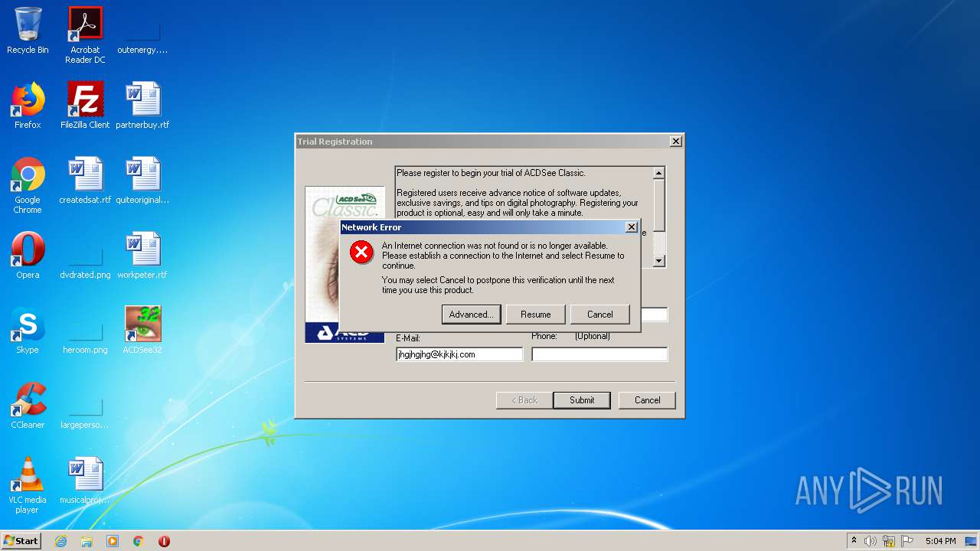Click the Phone input field
The height and width of the screenshot is (551, 980).
[x=599, y=354]
